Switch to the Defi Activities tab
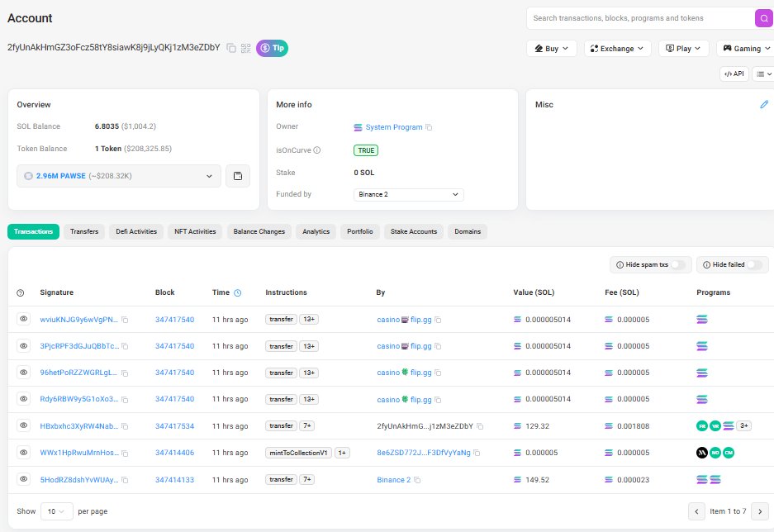This screenshot has width=774, height=532. click(136, 231)
